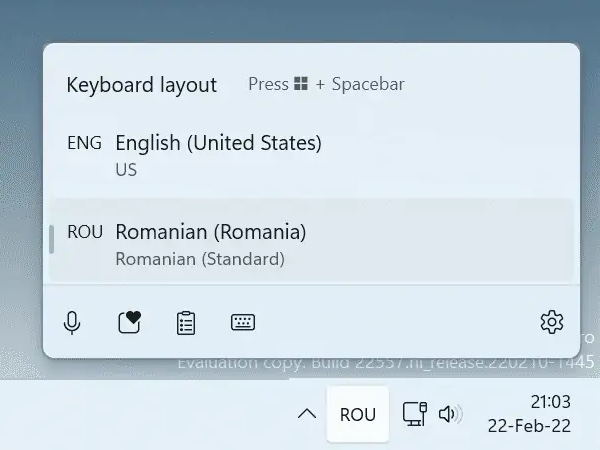Click the Windows logo key symbol
This screenshot has height=450, width=600.
click(301, 84)
